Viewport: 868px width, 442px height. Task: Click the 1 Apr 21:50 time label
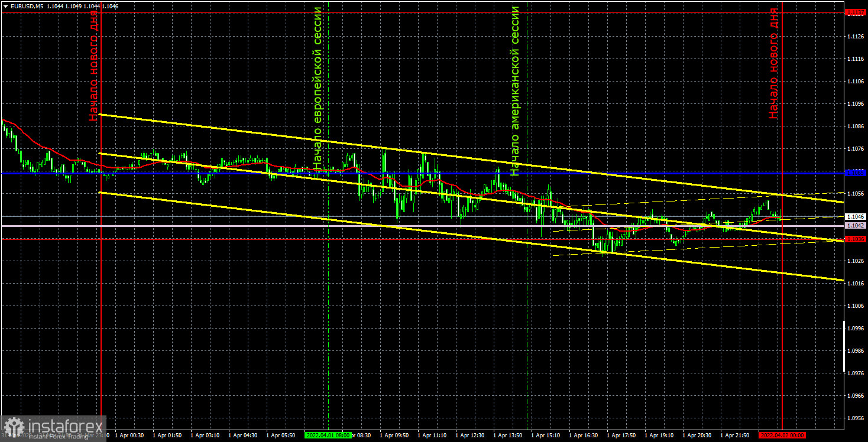point(735,435)
